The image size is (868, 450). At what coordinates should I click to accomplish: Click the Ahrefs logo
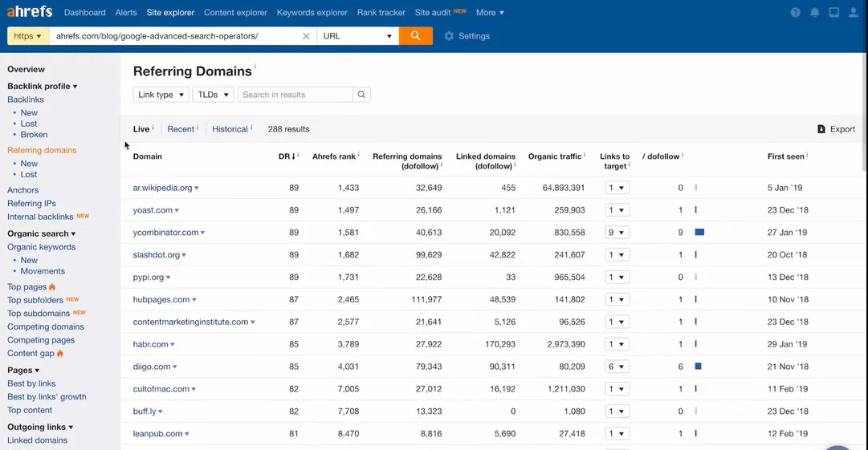point(31,12)
